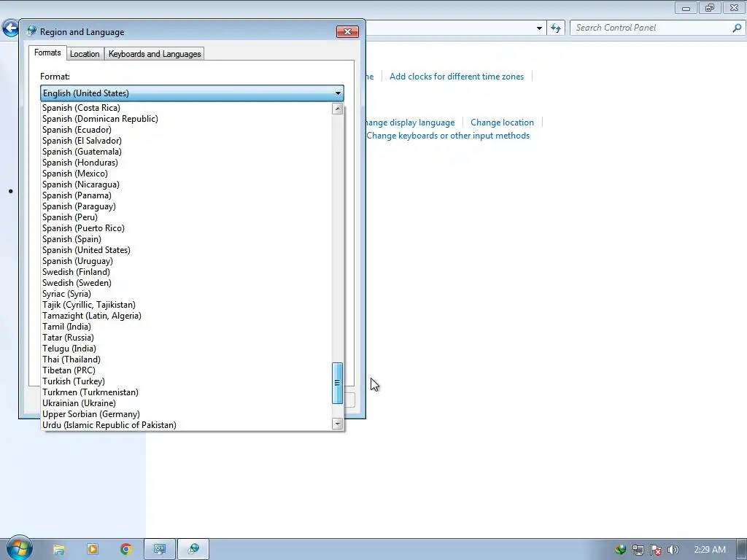This screenshot has width=747, height=560.
Task: Click the taskbar clock showing 2:29 AM
Action: point(709,550)
